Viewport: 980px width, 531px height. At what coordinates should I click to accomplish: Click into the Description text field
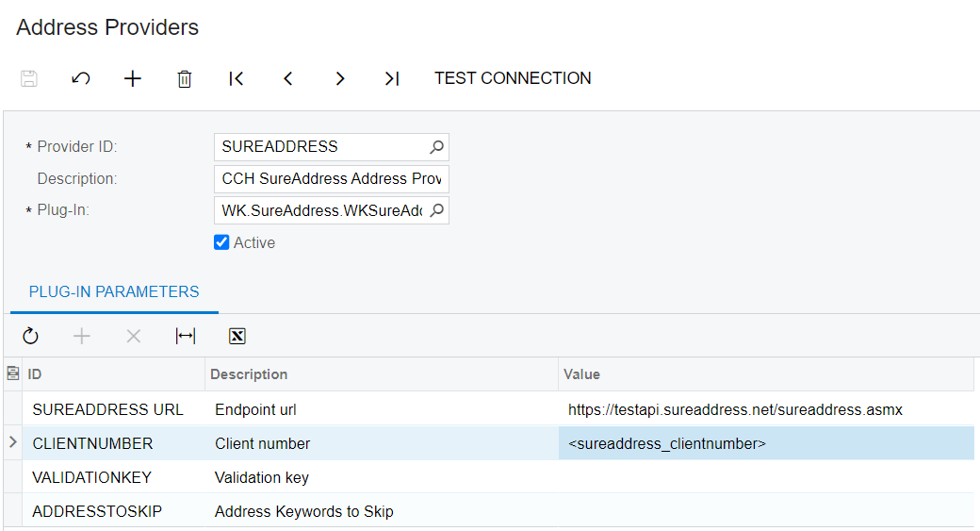tap(332, 179)
